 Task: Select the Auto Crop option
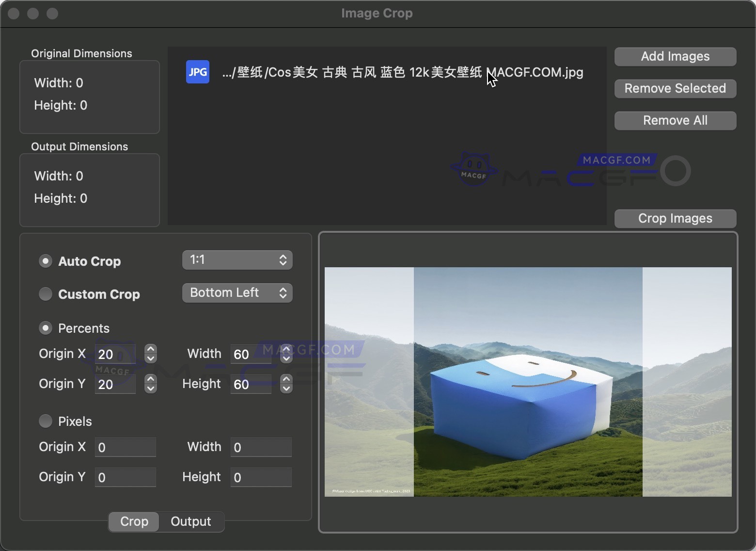point(46,261)
